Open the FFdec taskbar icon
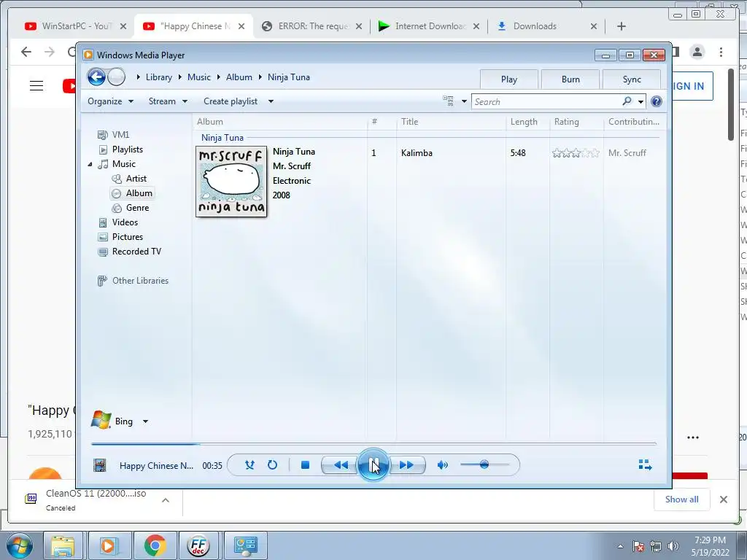This screenshot has width=747, height=560. 198,545
